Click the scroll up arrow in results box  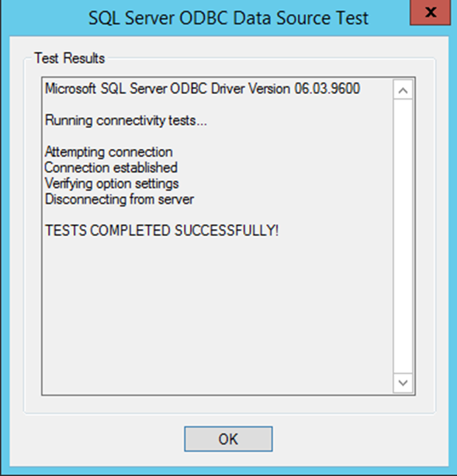click(403, 90)
